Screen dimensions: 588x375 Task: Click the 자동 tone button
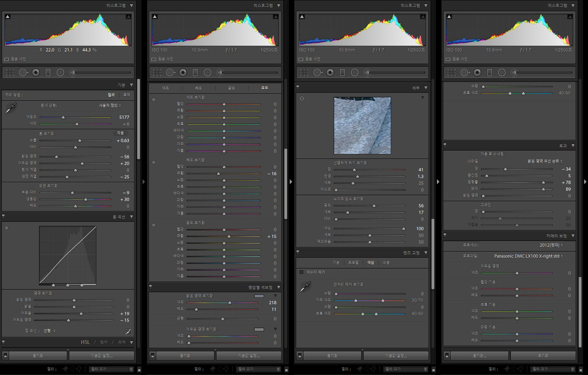point(120,133)
